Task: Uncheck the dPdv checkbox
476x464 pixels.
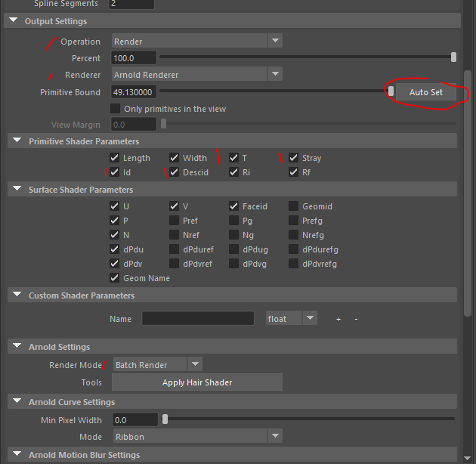Action: [x=114, y=264]
